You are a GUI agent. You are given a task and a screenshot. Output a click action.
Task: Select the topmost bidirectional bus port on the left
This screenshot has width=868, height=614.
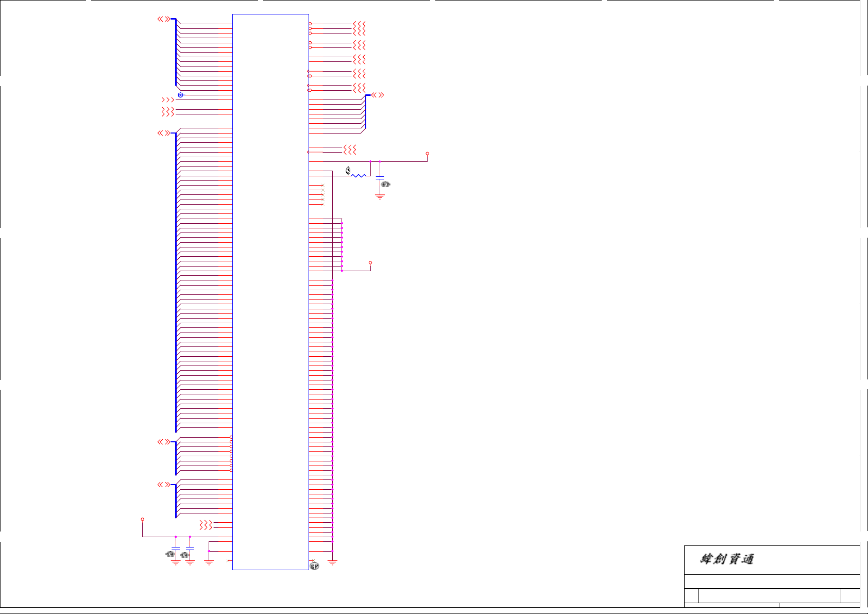tap(163, 19)
